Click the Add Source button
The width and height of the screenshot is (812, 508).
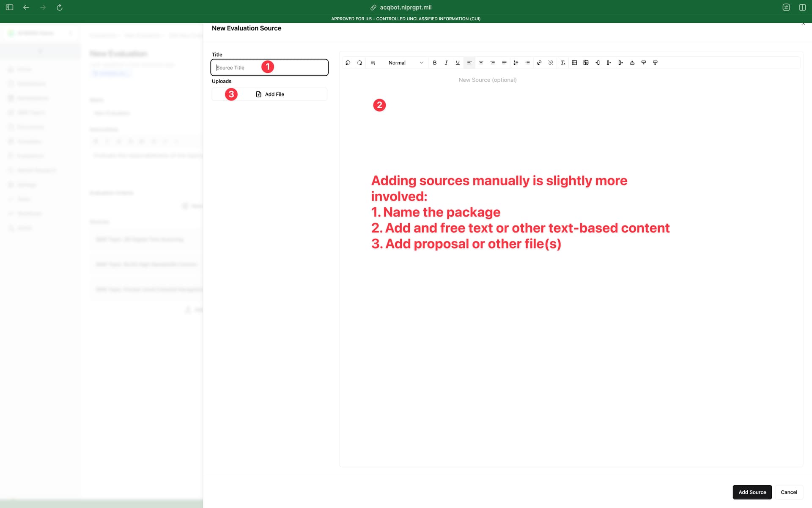click(752, 492)
